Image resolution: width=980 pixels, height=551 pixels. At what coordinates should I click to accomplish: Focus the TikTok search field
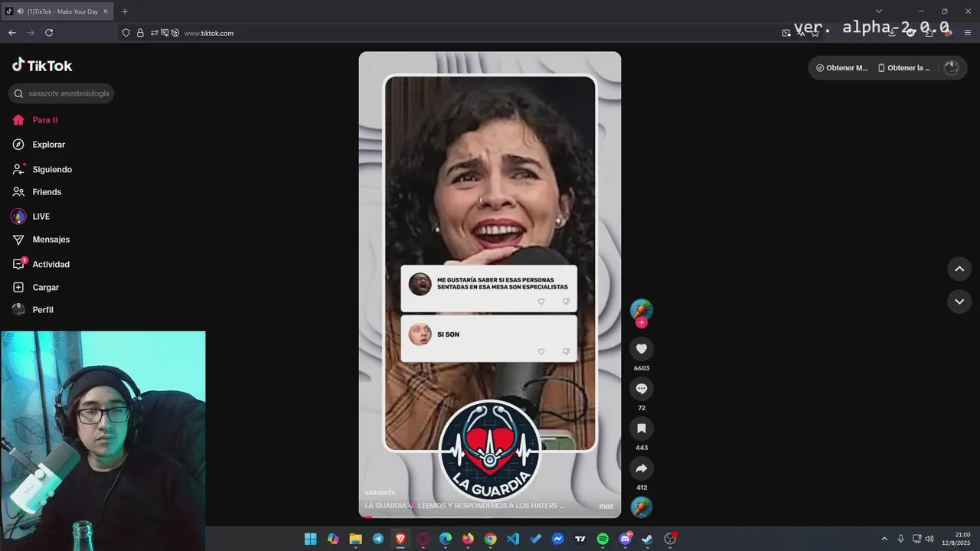click(61, 93)
